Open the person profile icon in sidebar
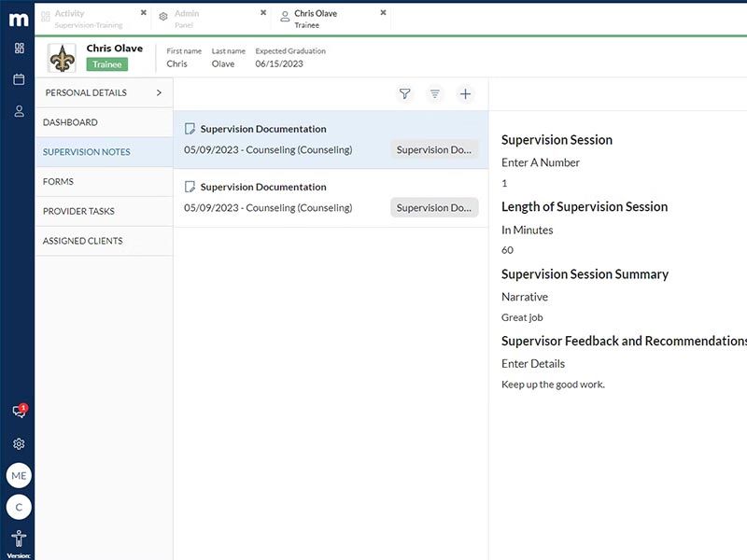Screen dimensions: 747x560 (19, 111)
